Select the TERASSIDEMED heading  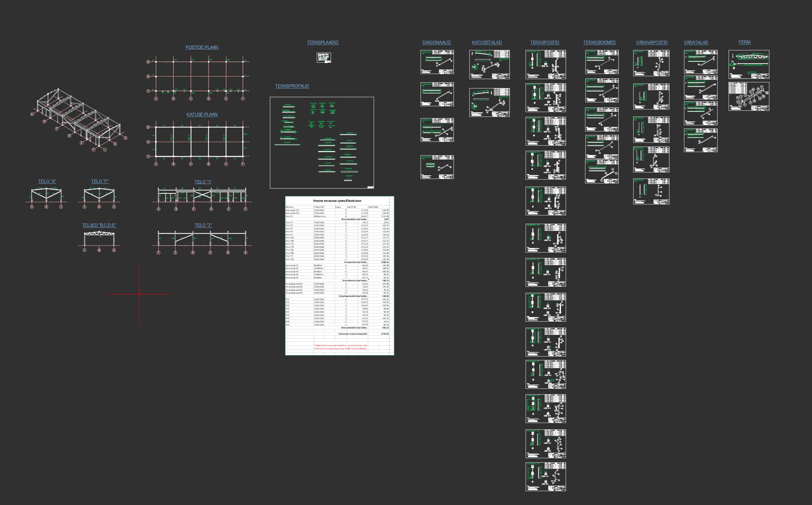(x=599, y=42)
